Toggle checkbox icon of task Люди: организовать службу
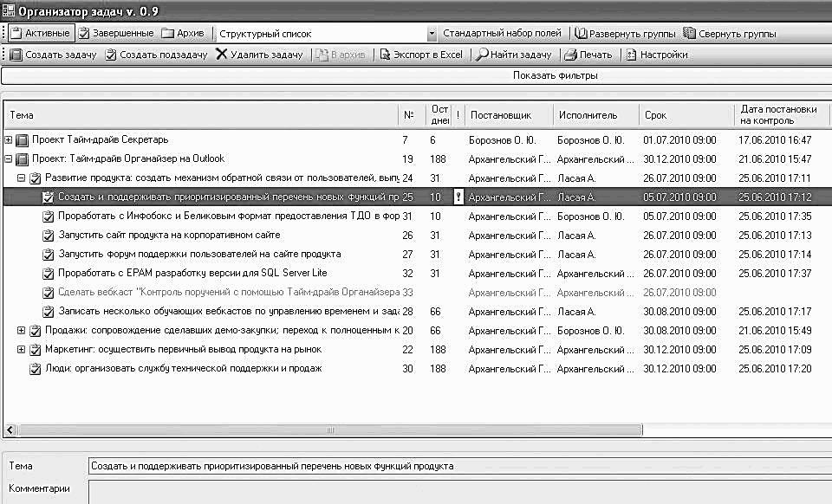 tap(35, 369)
